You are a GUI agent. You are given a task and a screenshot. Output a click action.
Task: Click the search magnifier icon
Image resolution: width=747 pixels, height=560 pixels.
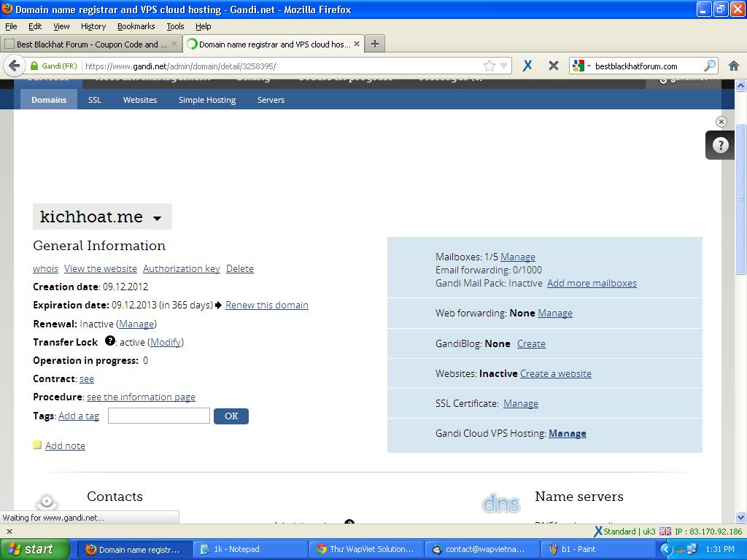pyautogui.click(x=709, y=66)
